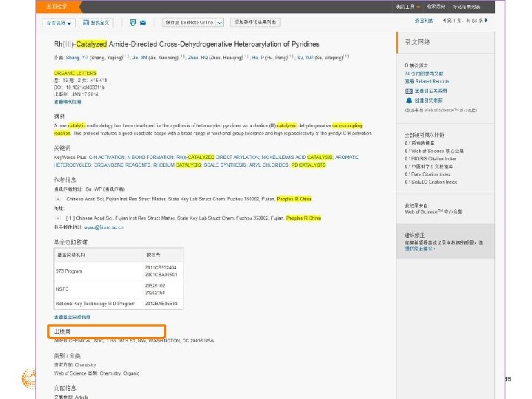Open the 全文选项 full text options dropdown
Image resolution: width=532 pixels, height=399 pixels.
tap(58, 23)
